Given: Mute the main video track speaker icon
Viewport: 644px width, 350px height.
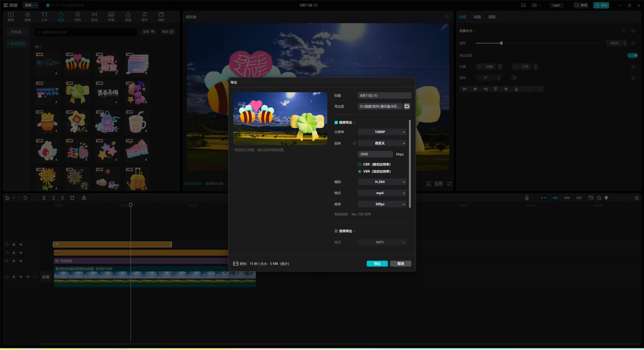Looking at the screenshot, I should coord(28,277).
